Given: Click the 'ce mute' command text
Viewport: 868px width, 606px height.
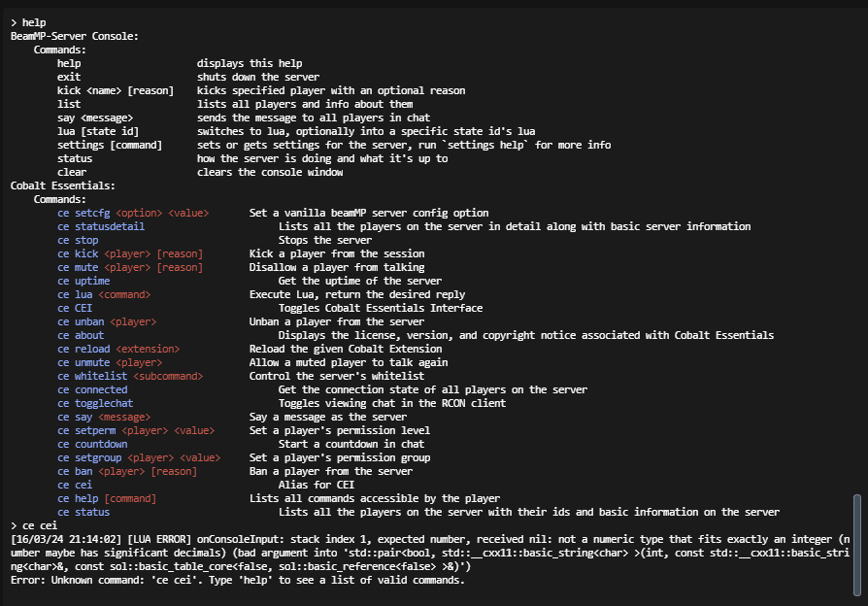Looking at the screenshot, I should click(x=78, y=267).
